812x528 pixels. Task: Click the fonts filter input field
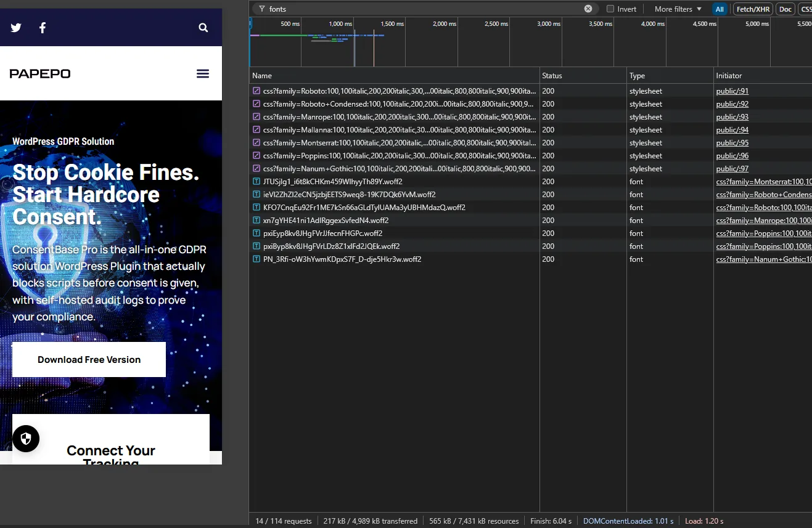(x=425, y=9)
